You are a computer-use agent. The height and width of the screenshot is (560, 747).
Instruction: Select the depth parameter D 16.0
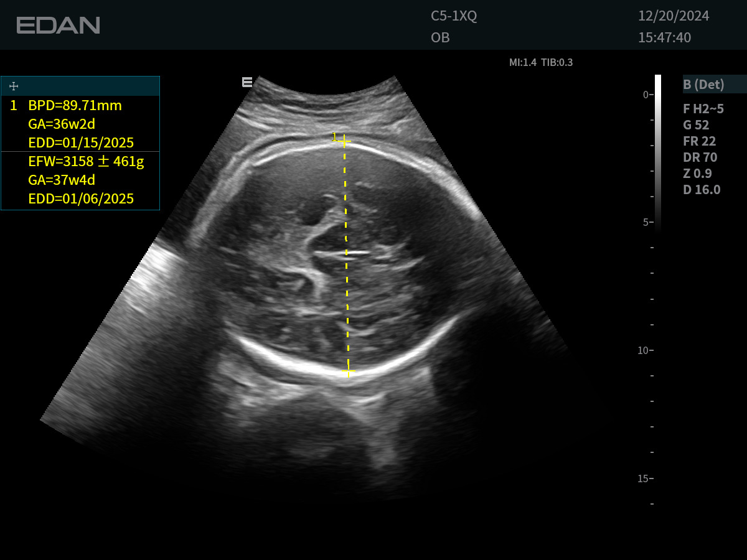tap(702, 190)
